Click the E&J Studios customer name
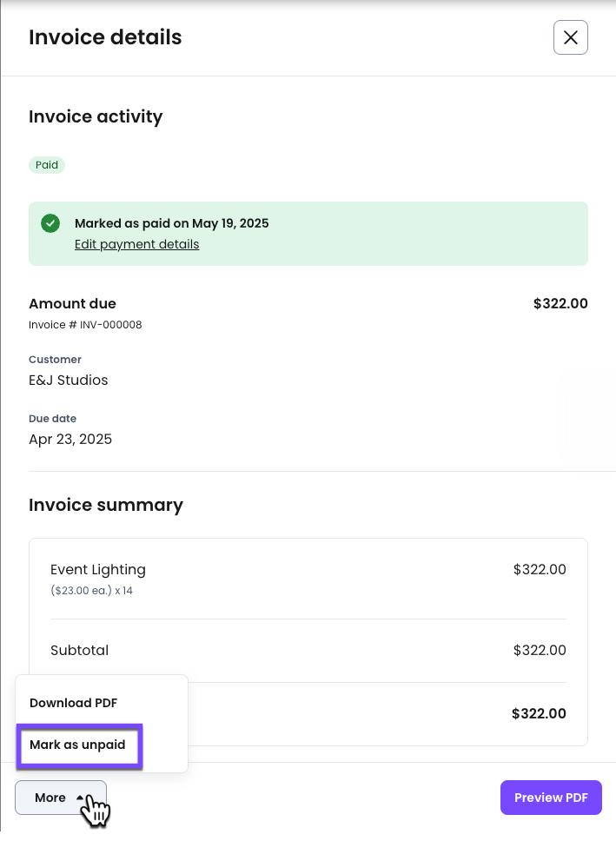Image resolution: width=616 pixels, height=841 pixels. [x=68, y=381]
